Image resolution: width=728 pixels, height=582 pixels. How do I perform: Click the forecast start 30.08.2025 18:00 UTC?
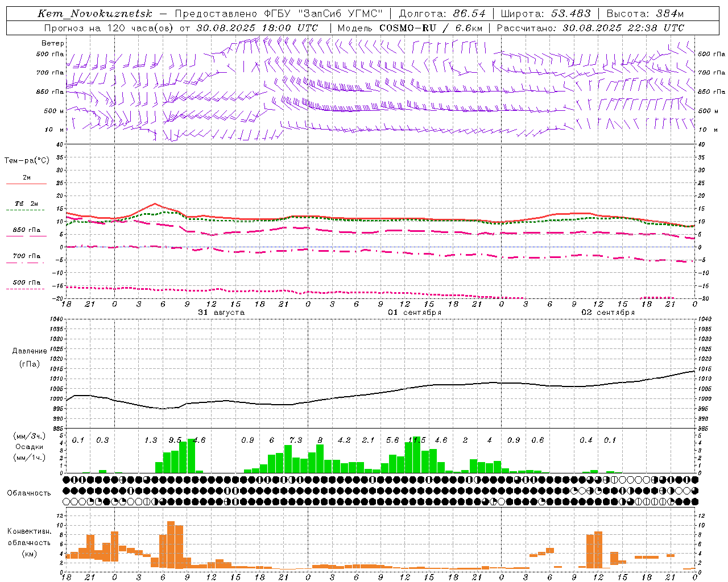point(257,28)
